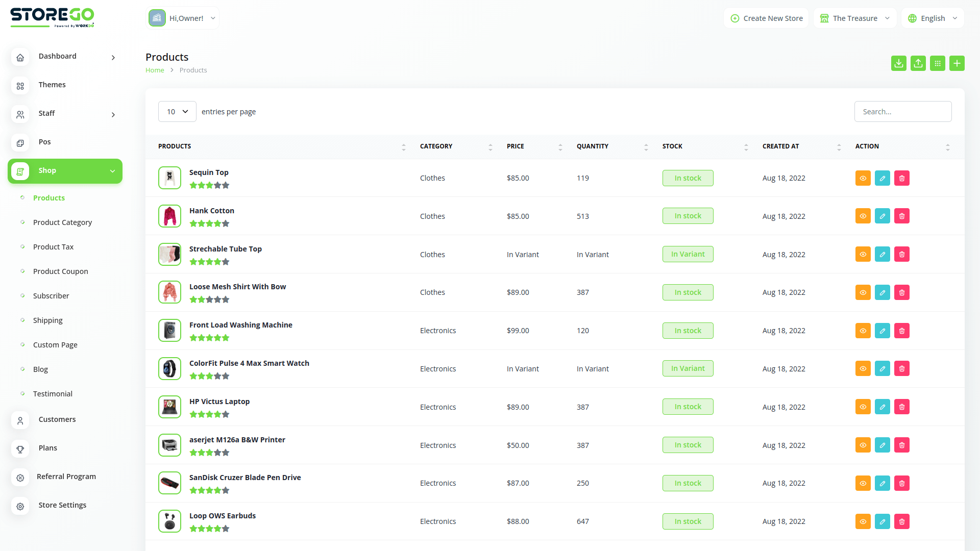Open The Treasure store dropdown
Screen dimensions: 980x551
pos(855,18)
